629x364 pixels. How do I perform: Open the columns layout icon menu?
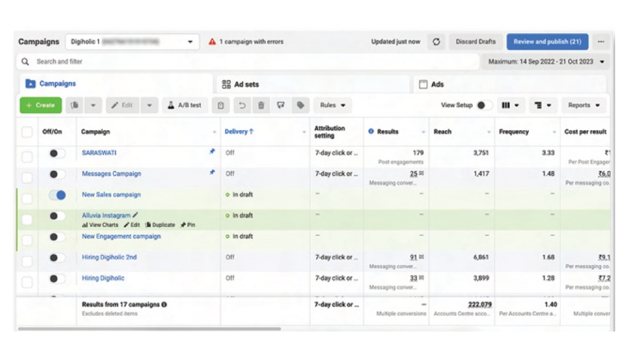pyautogui.click(x=511, y=105)
